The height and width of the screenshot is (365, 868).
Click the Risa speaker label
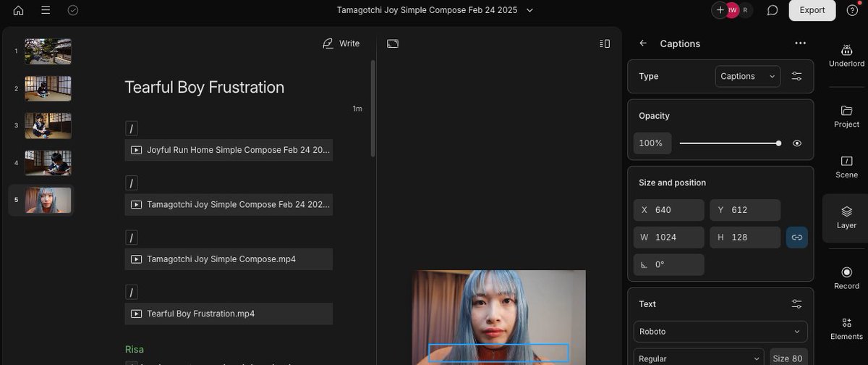point(135,349)
